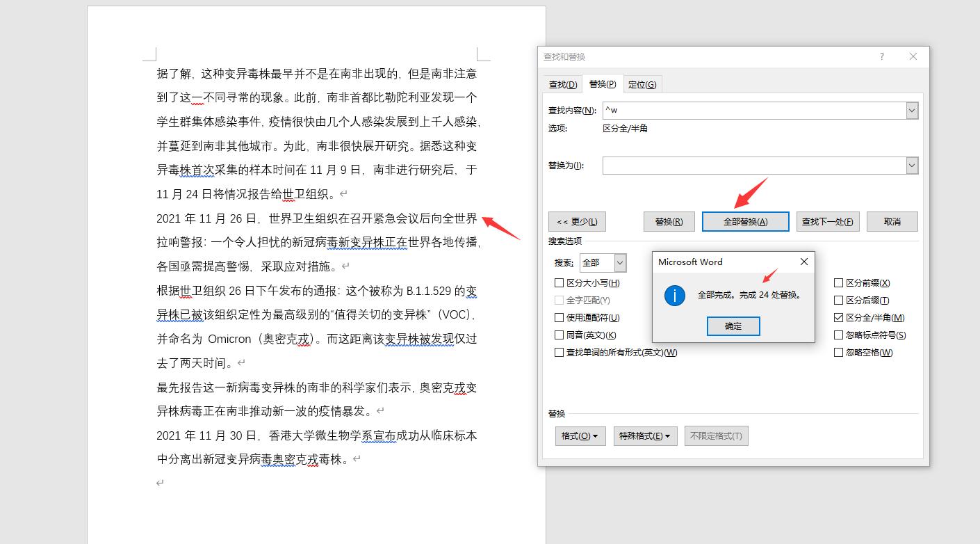Enable the 区分大小写 checkbox
The image size is (980, 544).
(x=559, y=282)
